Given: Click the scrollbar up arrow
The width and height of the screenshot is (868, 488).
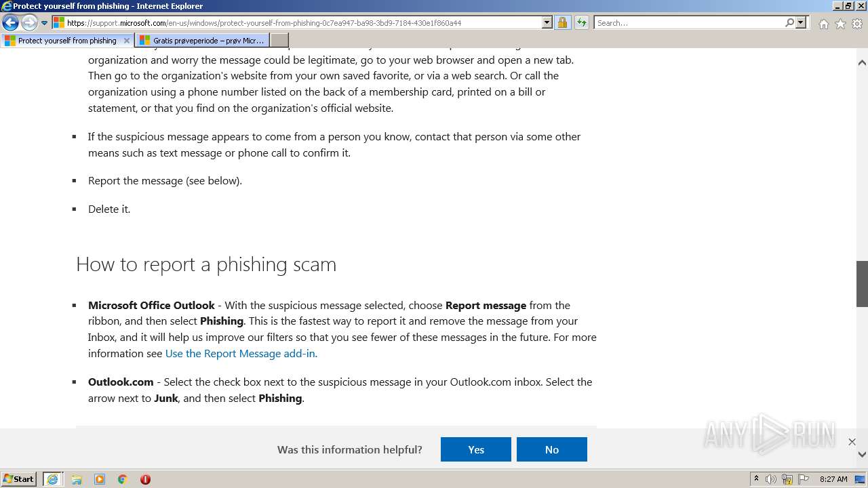Looking at the screenshot, I should (x=862, y=63).
